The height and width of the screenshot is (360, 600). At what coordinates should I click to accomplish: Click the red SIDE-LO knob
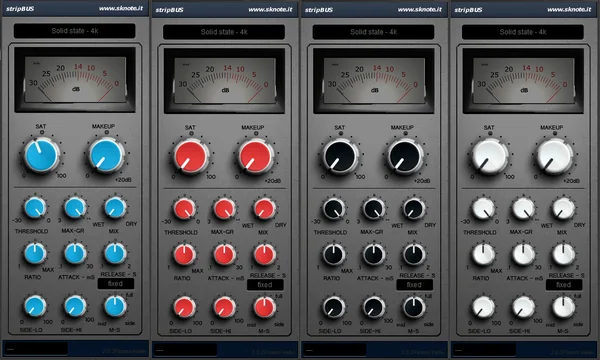184,307
